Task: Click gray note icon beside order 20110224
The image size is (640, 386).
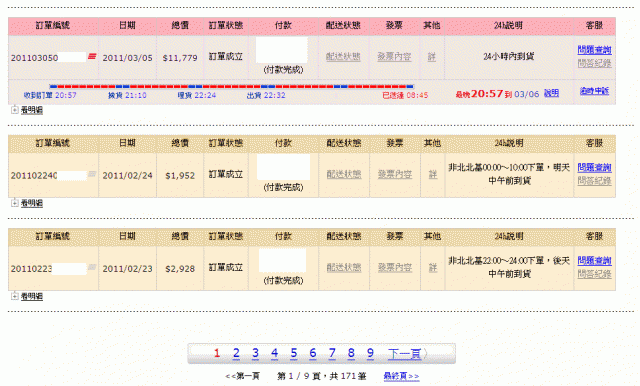Action: (92, 174)
